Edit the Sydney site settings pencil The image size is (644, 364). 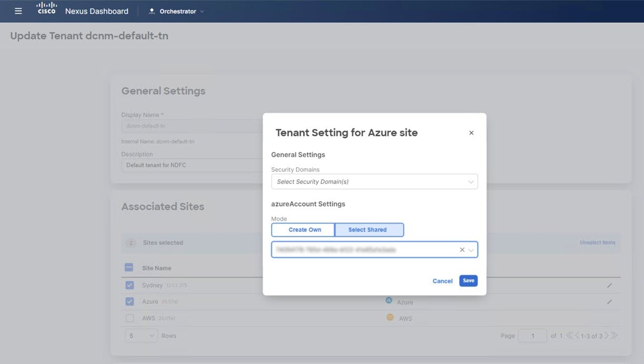coord(609,285)
